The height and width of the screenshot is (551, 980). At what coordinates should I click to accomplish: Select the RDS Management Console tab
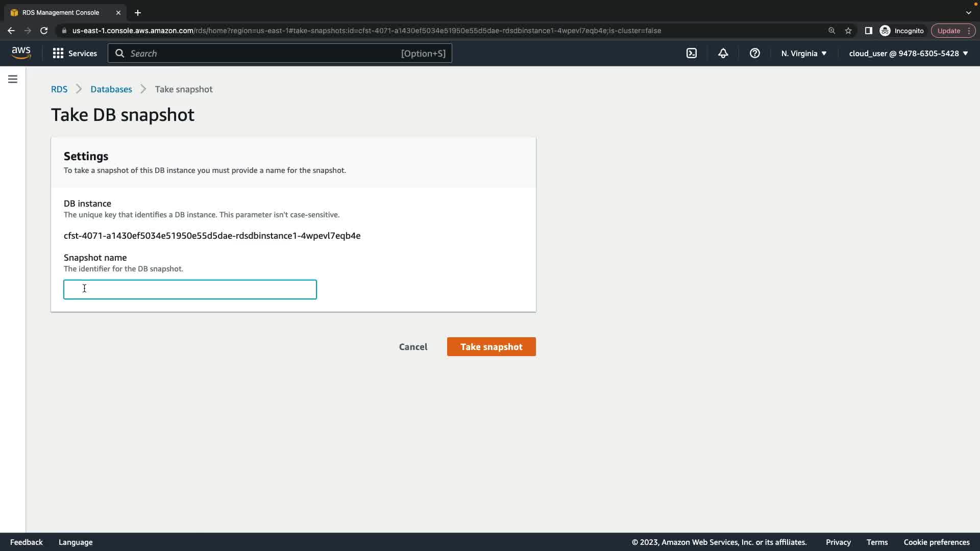61,12
